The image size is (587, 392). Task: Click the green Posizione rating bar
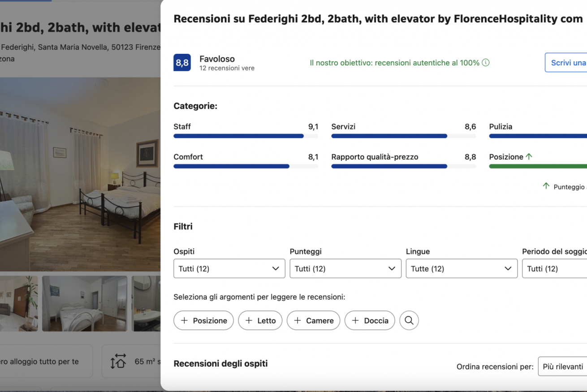[538, 166]
